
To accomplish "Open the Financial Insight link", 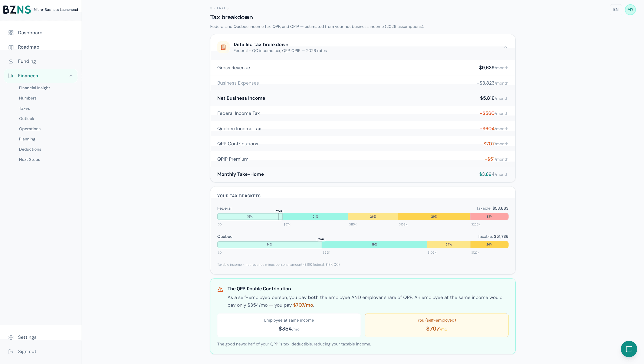I will 34,88.
